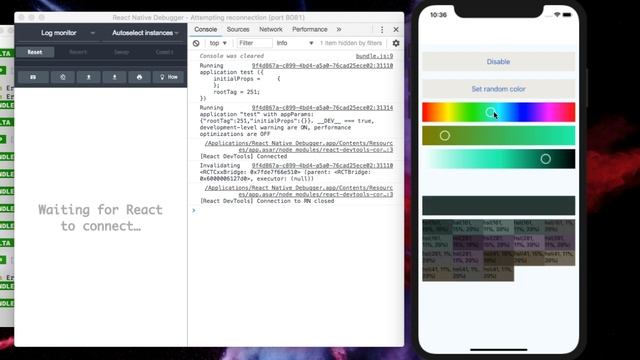This screenshot has width=640, height=360.
Task: Click the 'Console was cleared' message
Action: point(232,56)
